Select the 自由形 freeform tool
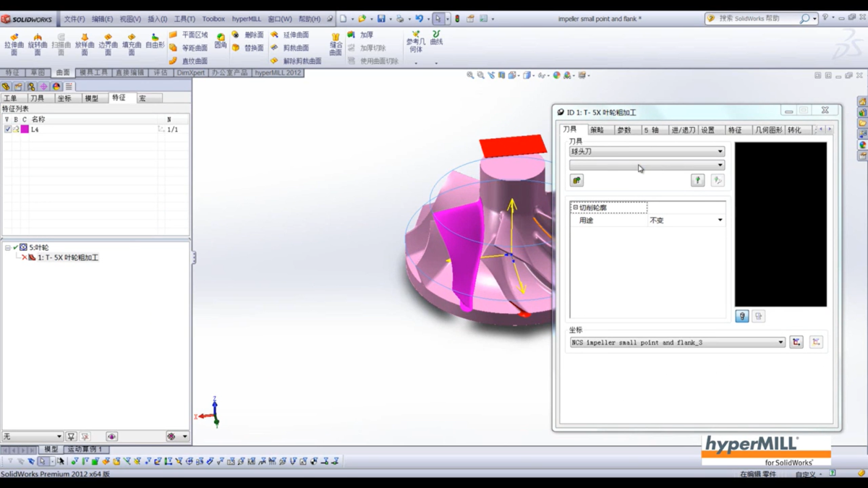 pyautogui.click(x=155, y=40)
